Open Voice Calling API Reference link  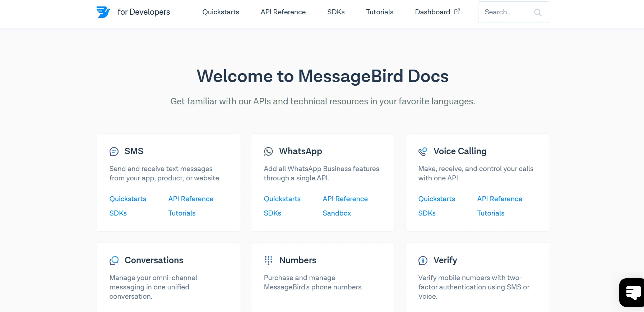tap(500, 199)
